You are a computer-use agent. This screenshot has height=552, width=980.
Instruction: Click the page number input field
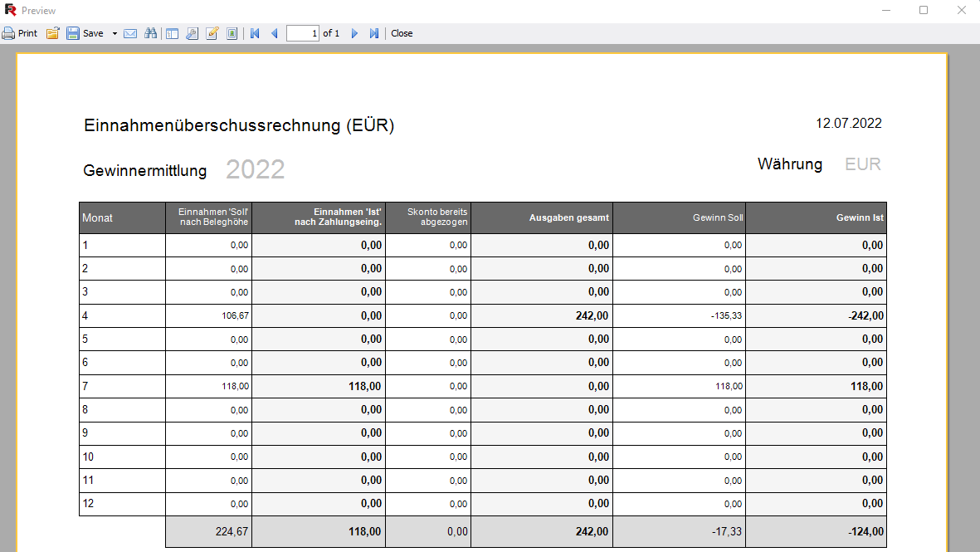303,33
